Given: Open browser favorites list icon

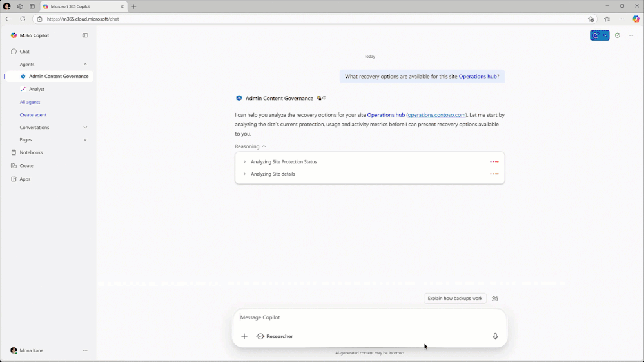Looking at the screenshot, I should (x=607, y=19).
